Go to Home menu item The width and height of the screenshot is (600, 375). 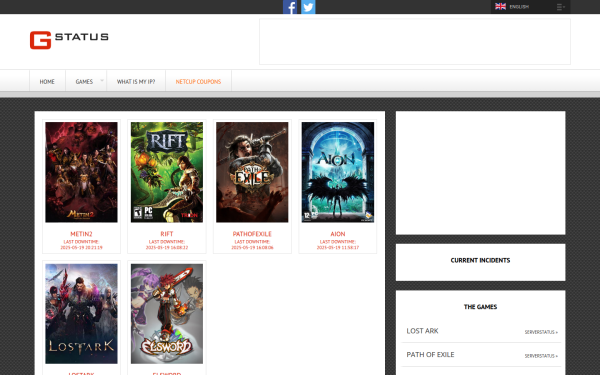[x=47, y=82]
